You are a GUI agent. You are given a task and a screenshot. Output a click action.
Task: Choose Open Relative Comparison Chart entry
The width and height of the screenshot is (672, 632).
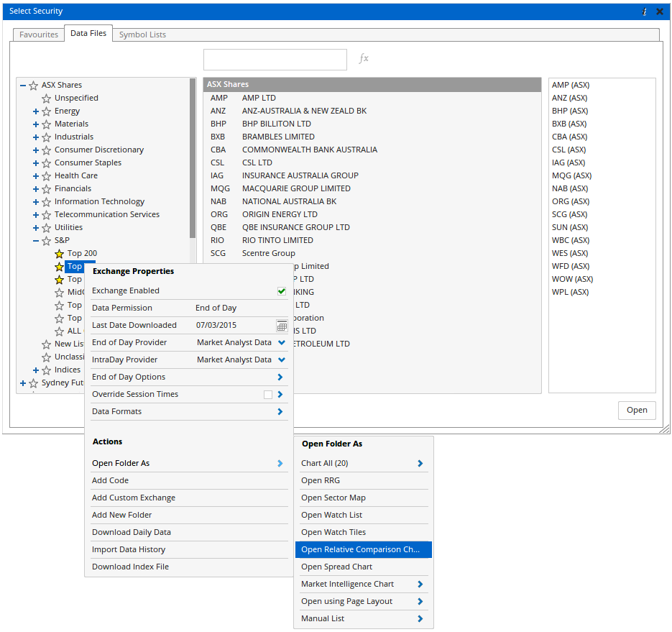pos(364,549)
